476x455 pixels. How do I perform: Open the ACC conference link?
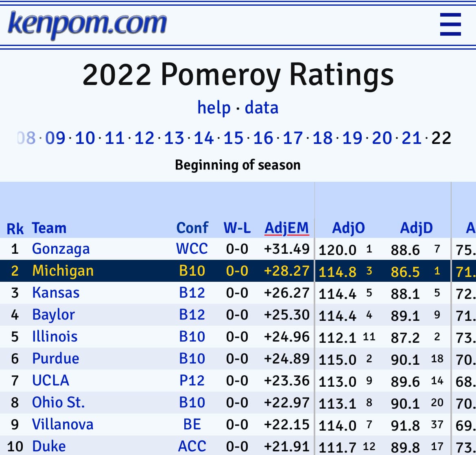192,446
